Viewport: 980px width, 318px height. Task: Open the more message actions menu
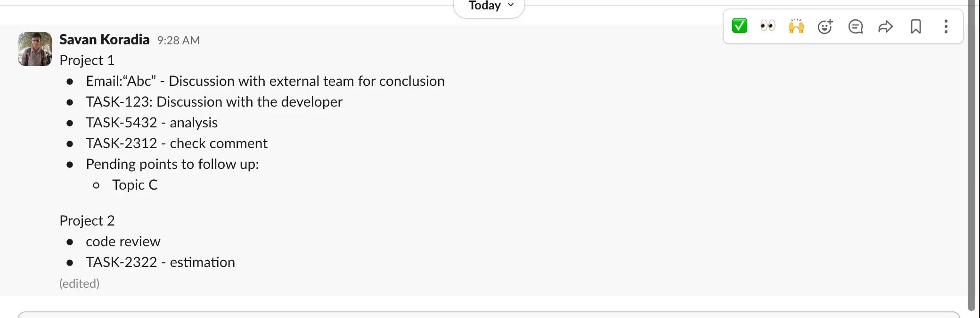[946, 26]
